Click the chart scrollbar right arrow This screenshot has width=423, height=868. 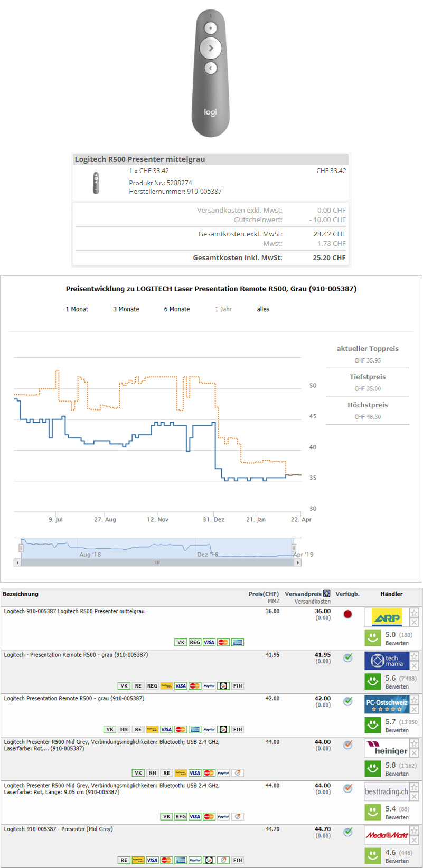click(298, 562)
